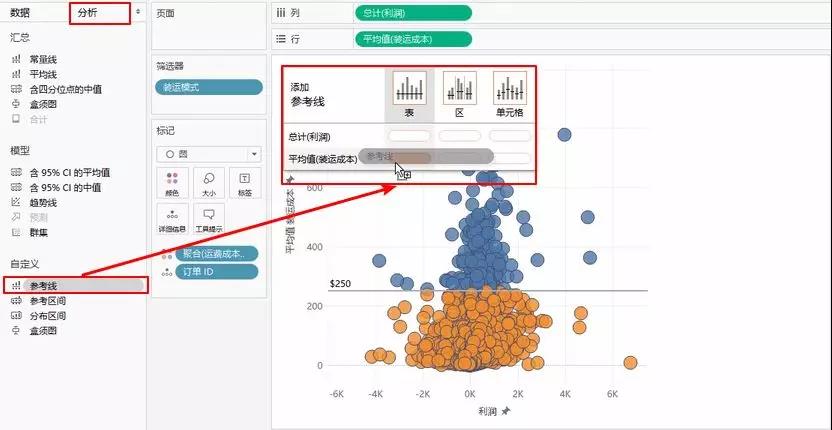Open the 大小 size marks card
This screenshot has height=430, width=832.
tap(209, 182)
